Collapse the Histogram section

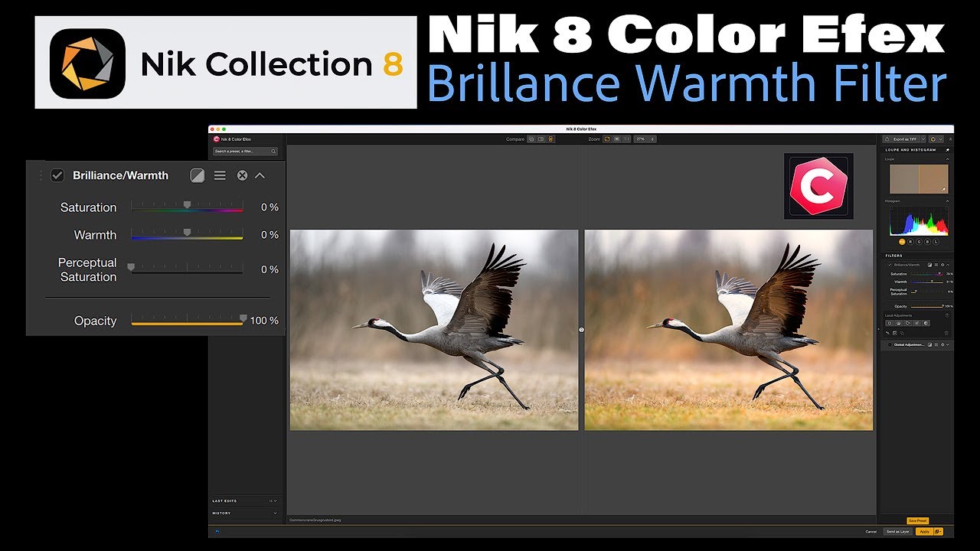pos(947,201)
